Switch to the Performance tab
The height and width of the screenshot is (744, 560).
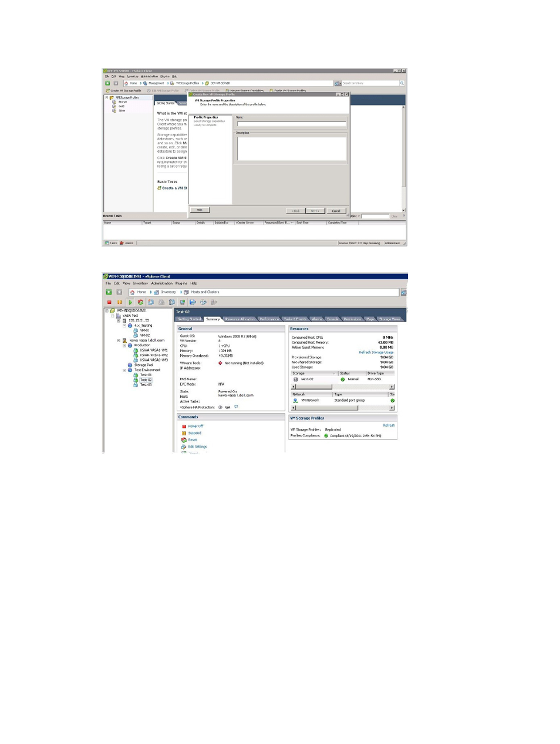[269, 319]
